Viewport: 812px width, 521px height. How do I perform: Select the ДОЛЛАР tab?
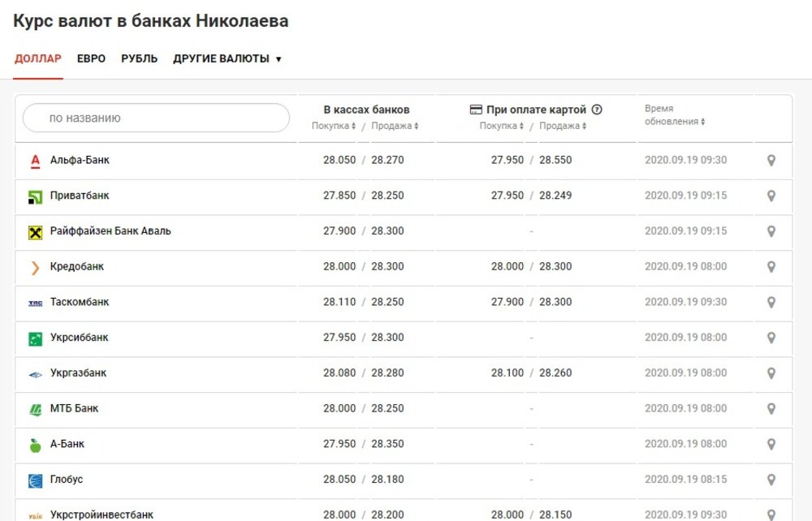[x=38, y=58]
